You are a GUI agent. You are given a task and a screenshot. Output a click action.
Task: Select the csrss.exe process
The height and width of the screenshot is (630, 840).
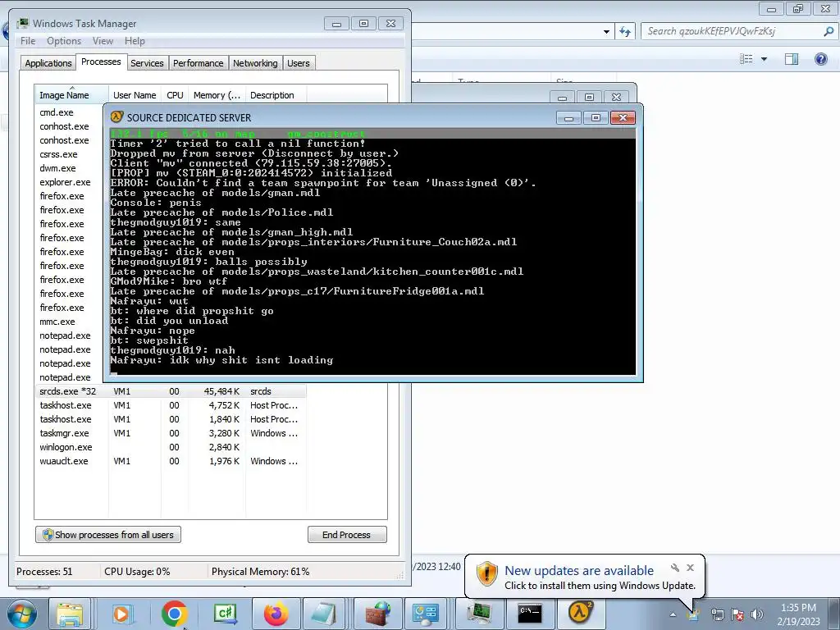[58, 154]
